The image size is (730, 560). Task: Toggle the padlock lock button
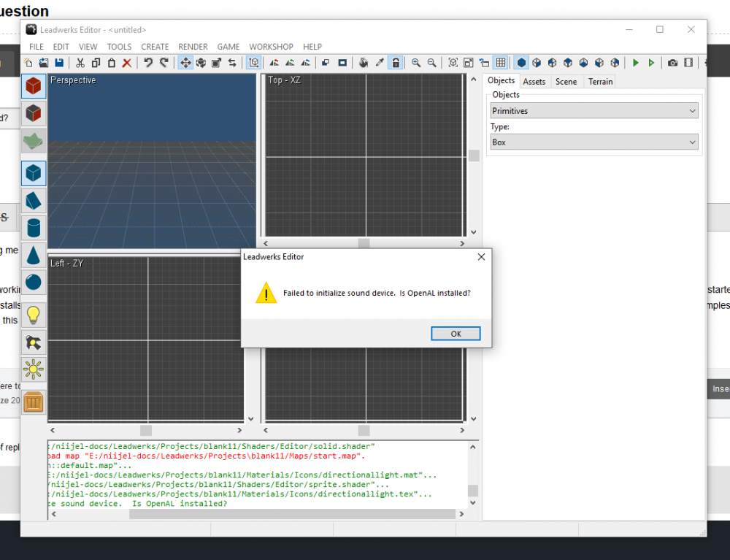pyautogui.click(x=395, y=64)
